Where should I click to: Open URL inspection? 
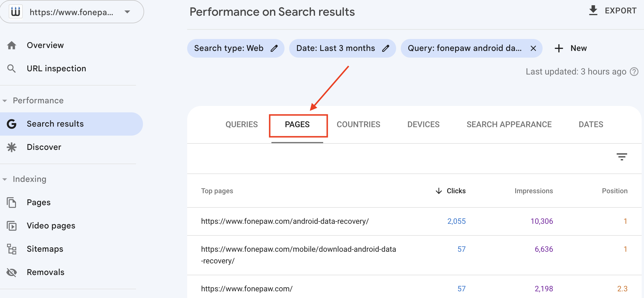click(x=56, y=69)
